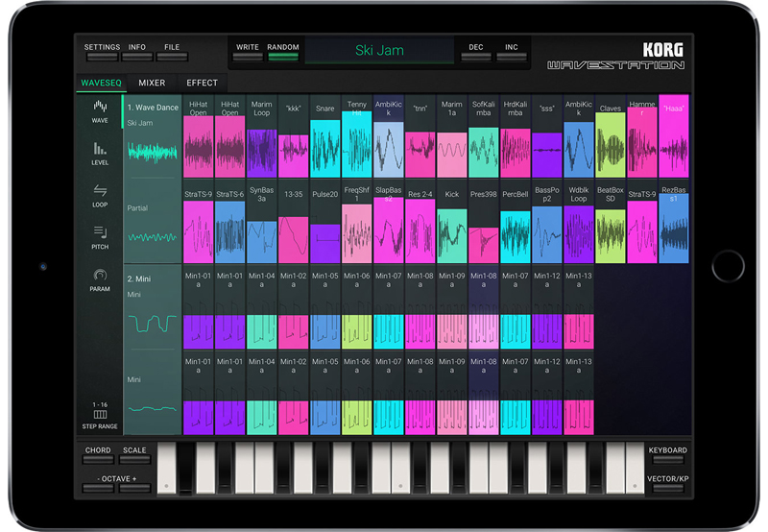Toggle the CHORD button

coord(98,454)
